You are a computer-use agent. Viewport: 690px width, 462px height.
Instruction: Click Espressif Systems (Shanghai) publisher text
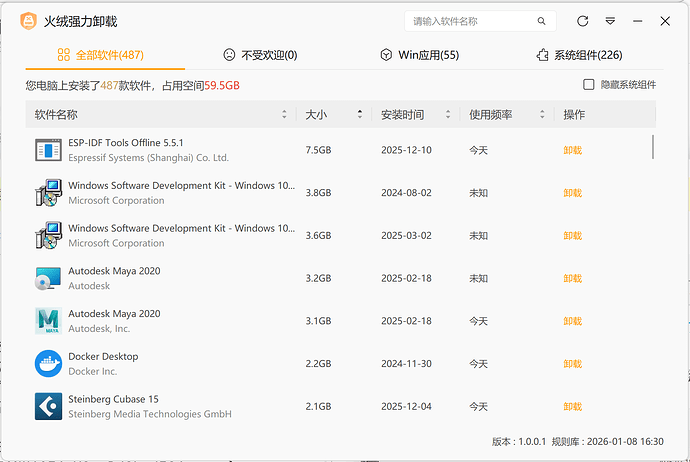148,158
